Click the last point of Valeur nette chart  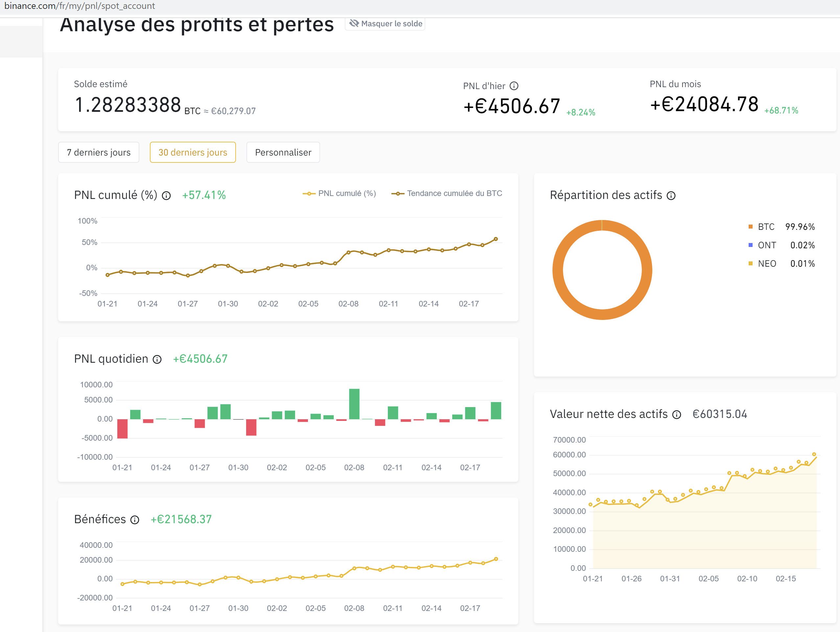click(x=814, y=454)
